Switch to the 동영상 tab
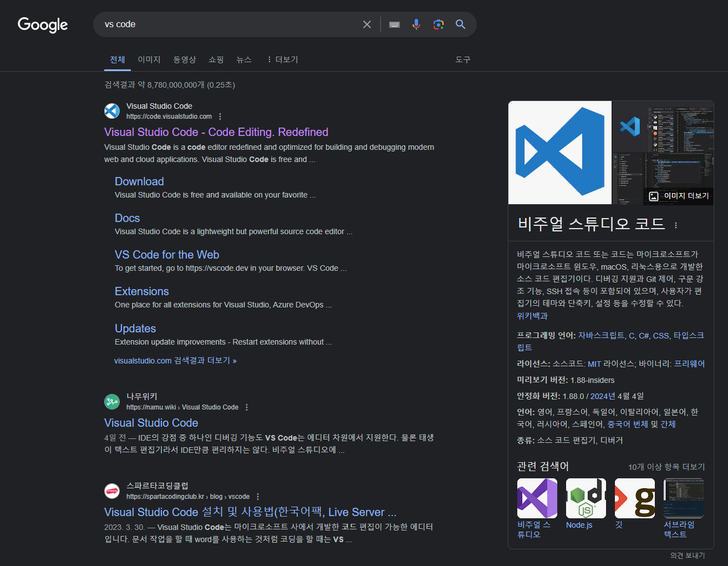728x566 pixels. pyautogui.click(x=185, y=59)
